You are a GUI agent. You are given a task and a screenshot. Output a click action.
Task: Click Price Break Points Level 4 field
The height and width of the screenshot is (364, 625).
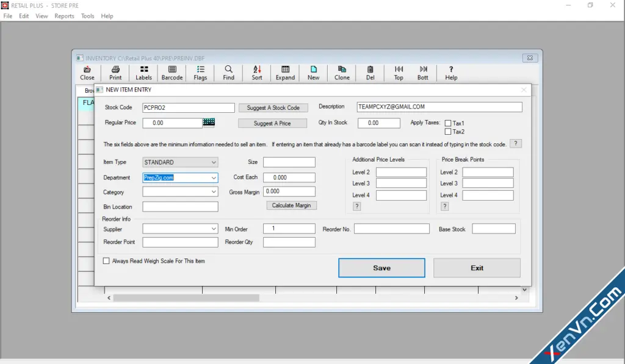coord(488,195)
